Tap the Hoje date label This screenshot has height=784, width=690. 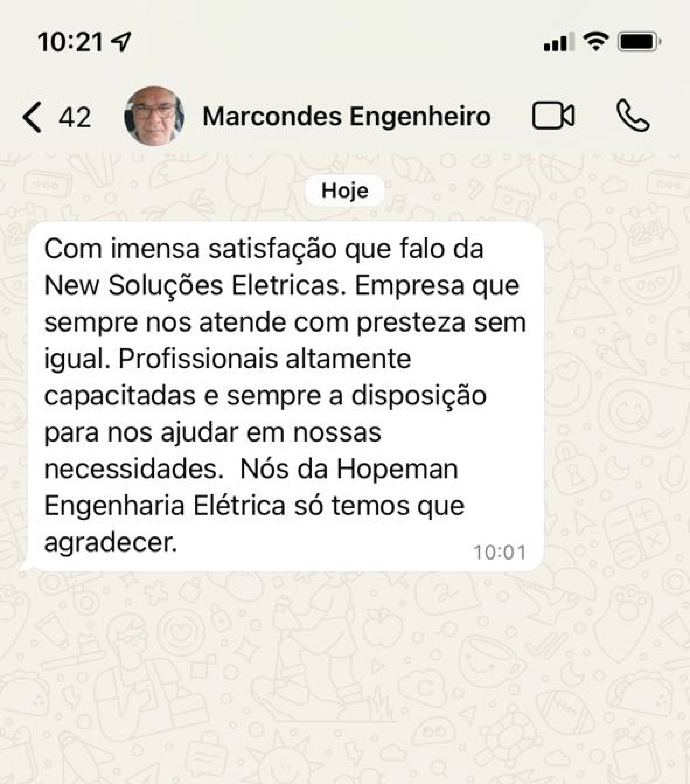(x=345, y=190)
